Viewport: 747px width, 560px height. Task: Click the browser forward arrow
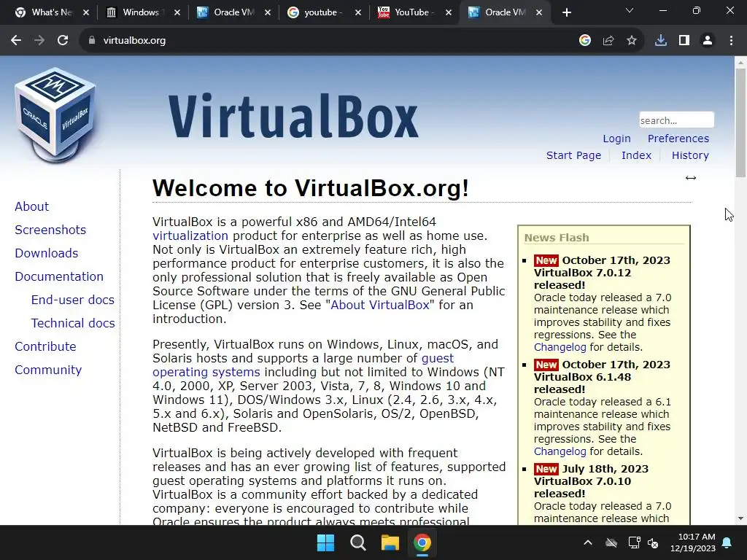tap(39, 41)
